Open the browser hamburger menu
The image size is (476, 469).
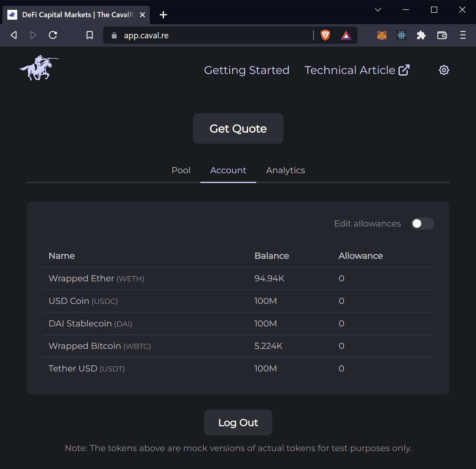pos(463,35)
